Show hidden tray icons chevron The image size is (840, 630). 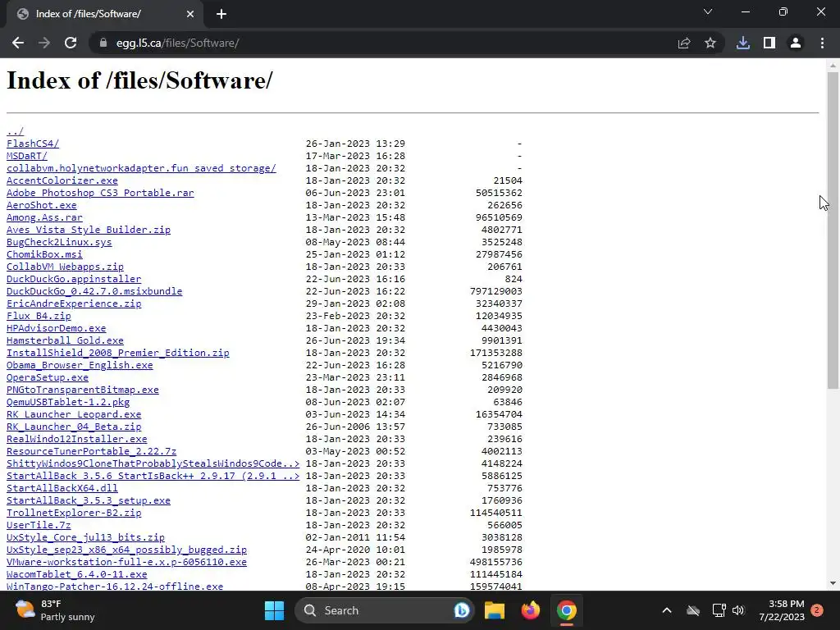point(666,610)
